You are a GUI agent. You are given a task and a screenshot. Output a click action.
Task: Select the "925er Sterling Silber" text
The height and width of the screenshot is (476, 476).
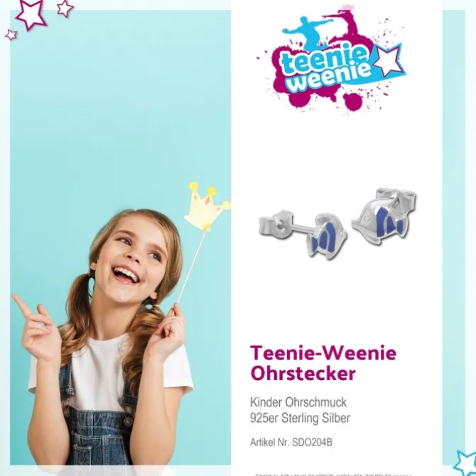point(300,418)
